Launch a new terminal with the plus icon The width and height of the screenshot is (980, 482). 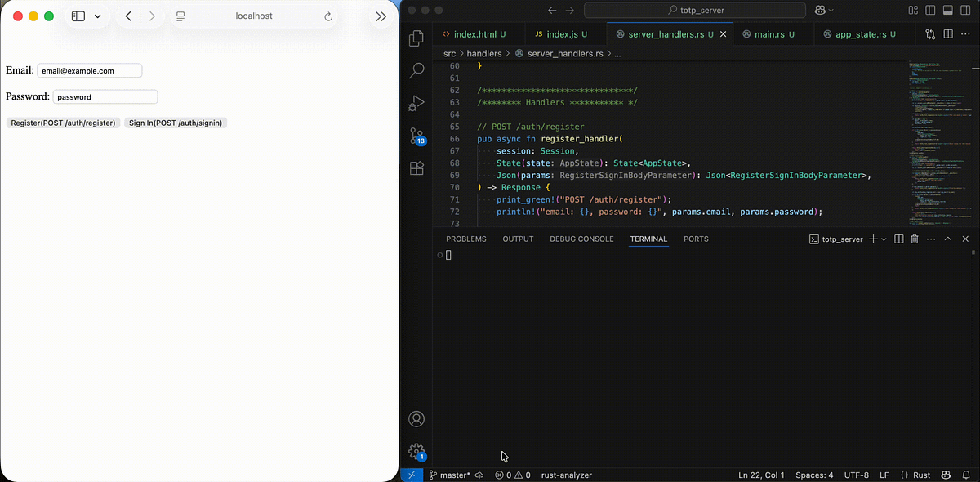pos(874,239)
